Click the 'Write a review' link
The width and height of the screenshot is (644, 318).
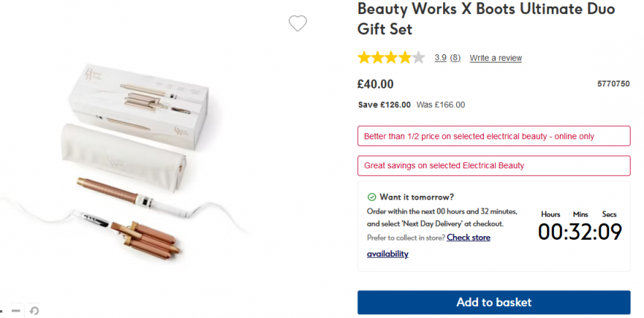click(495, 58)
